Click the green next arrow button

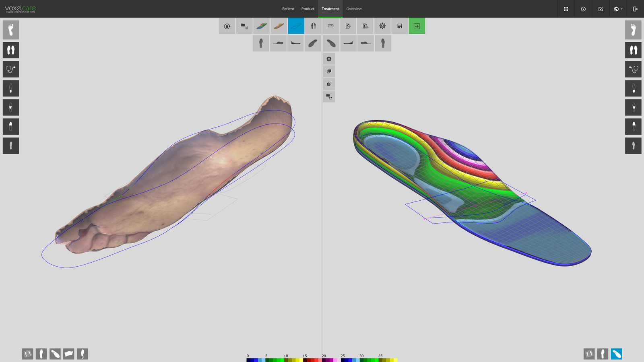417,26
